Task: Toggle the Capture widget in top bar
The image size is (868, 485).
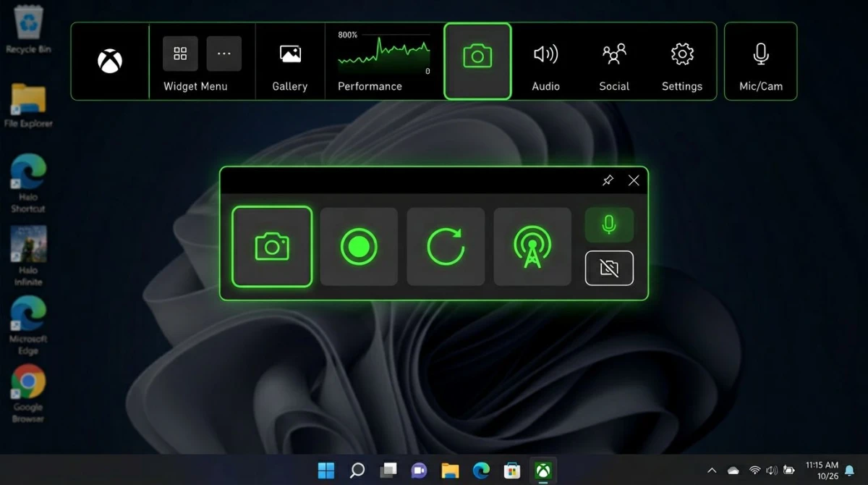Action: point(477,61)
